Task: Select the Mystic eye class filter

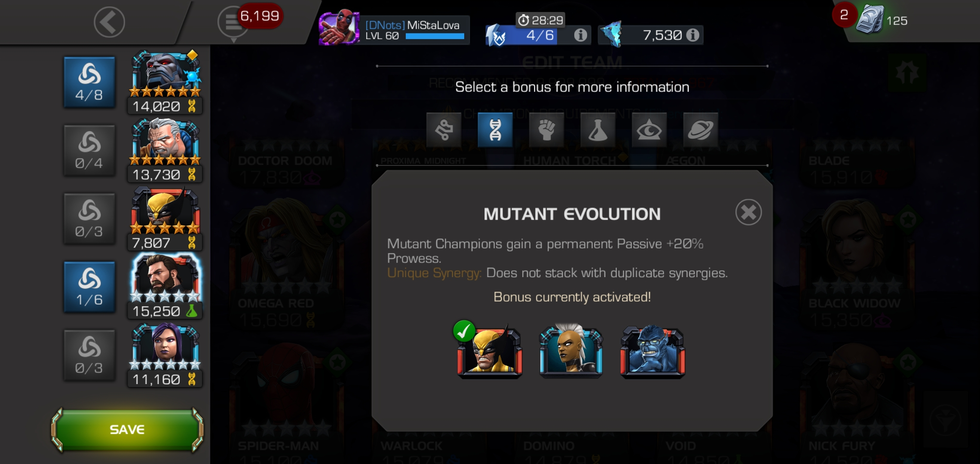Action: [x=649, y=130]
